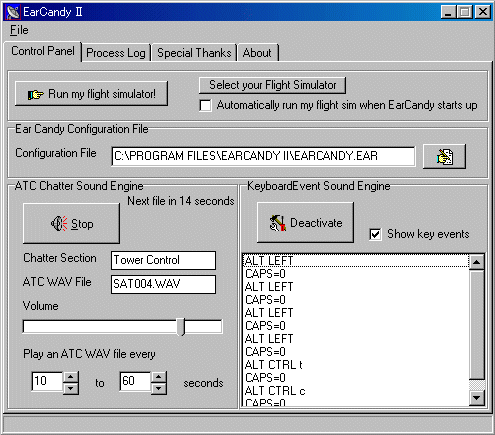Increase minimum seconds with up arrow
Viewport: 495px width, 435px height.
(x=71, y=377)
